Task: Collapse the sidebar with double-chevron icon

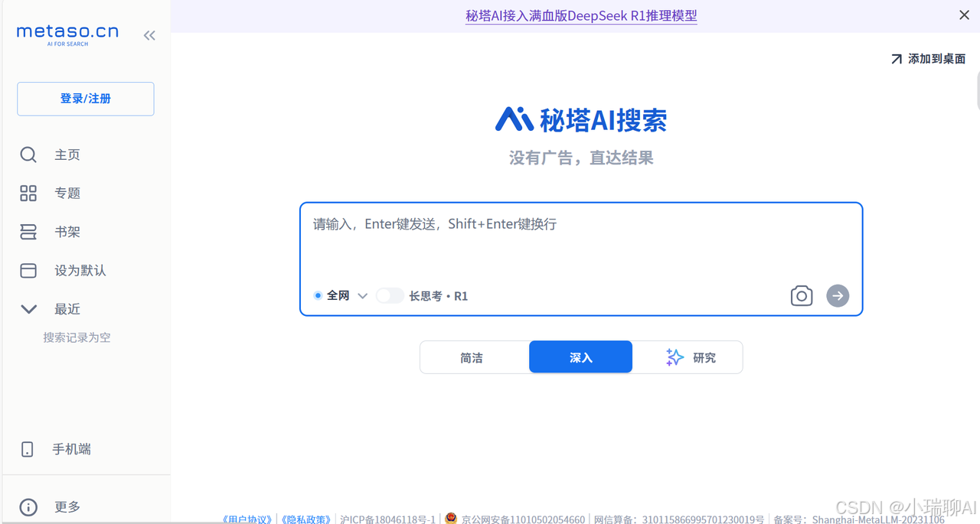Action: pos(149,35)
